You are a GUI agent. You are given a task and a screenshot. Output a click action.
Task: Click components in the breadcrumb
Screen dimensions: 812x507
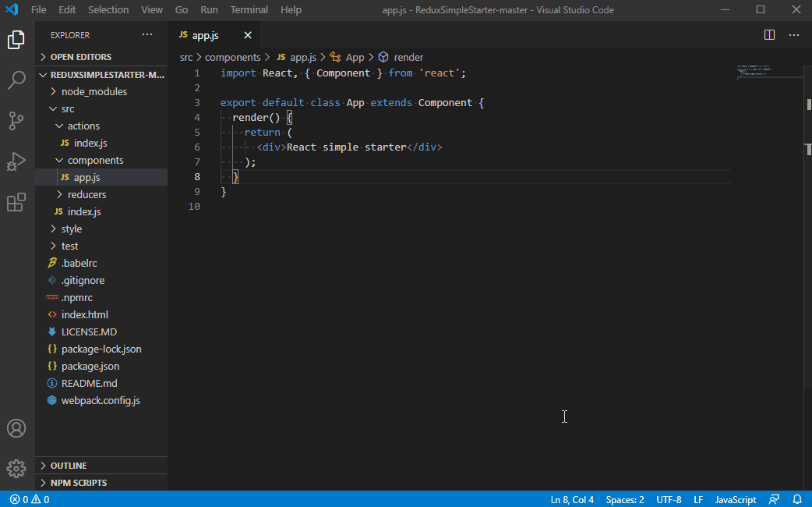pyautogui.click(x=232, y=57)
